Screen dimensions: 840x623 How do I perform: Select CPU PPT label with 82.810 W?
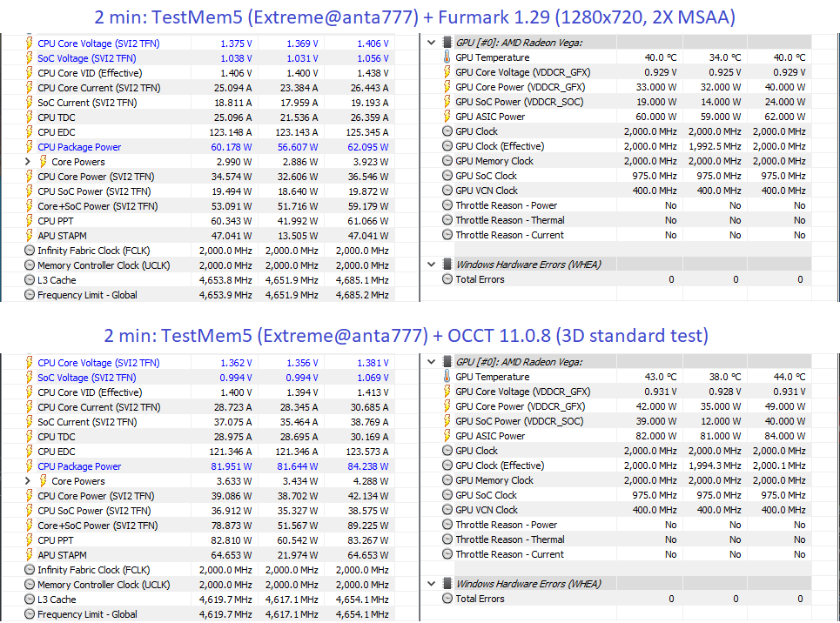[55, 540]
